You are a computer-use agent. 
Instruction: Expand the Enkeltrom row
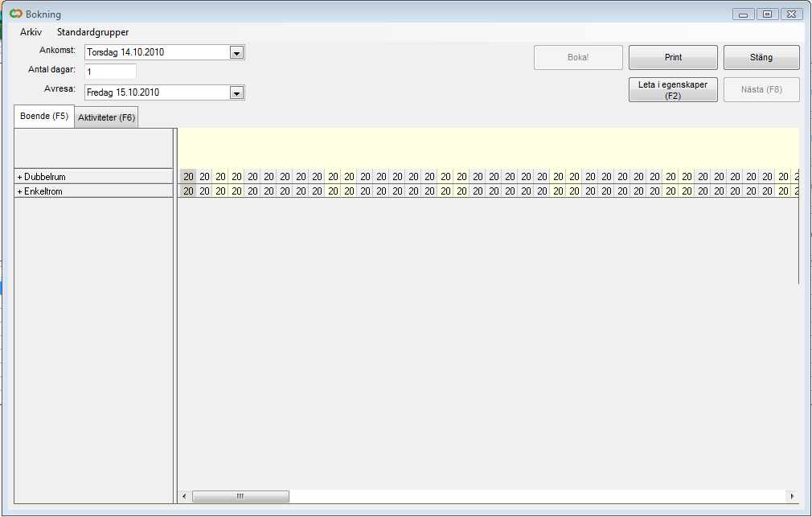(19, 191)
